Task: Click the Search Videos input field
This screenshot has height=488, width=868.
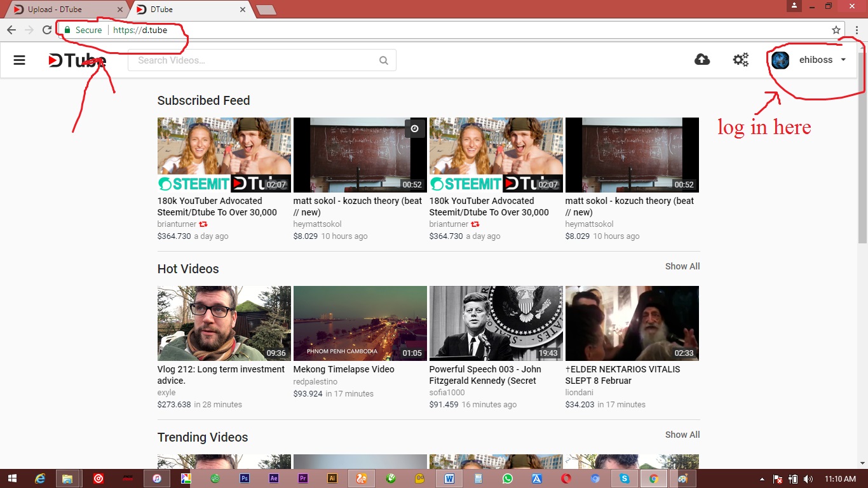Action: [x=254, y=60]
